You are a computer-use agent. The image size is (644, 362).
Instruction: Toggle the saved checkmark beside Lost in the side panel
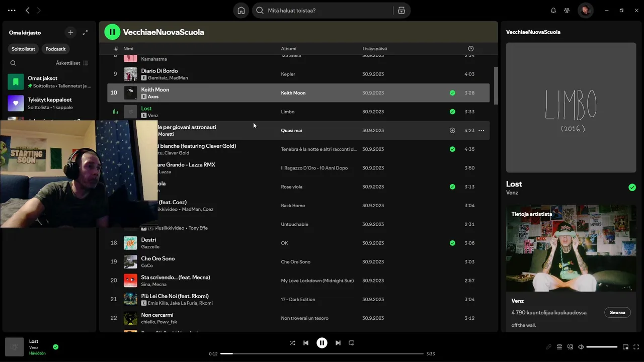632,188
